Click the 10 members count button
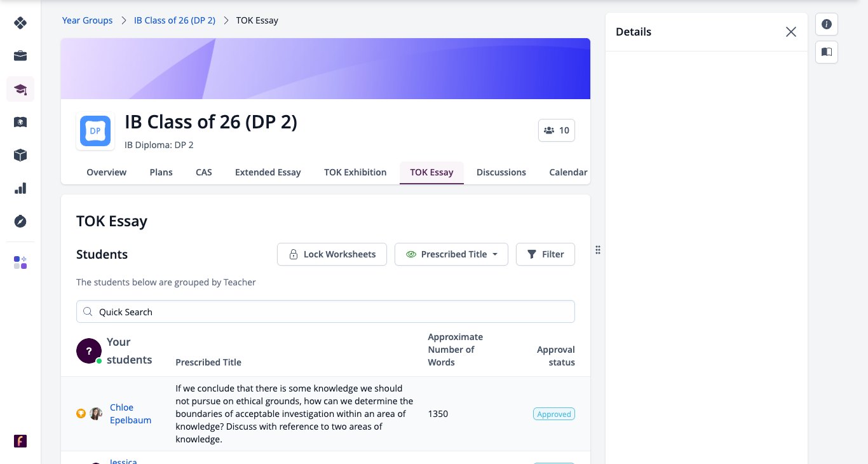868x464 pixels. pyautogui.click(x=557, y=130)
